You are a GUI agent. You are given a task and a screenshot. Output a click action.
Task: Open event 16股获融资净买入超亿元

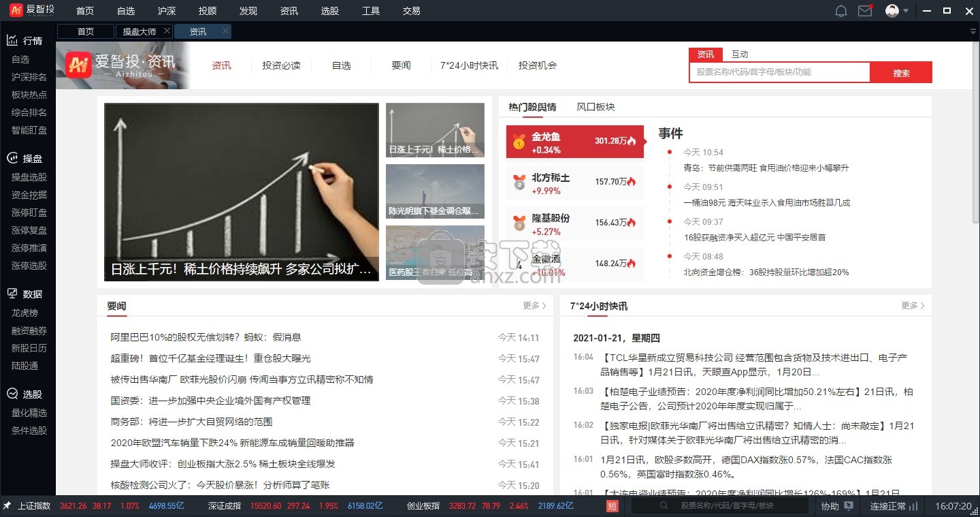754,238
